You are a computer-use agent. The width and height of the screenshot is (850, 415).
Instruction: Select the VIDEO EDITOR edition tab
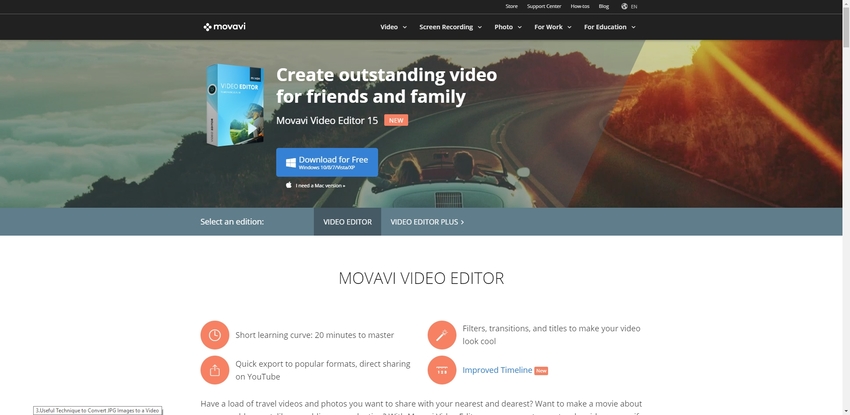point(347,222)
